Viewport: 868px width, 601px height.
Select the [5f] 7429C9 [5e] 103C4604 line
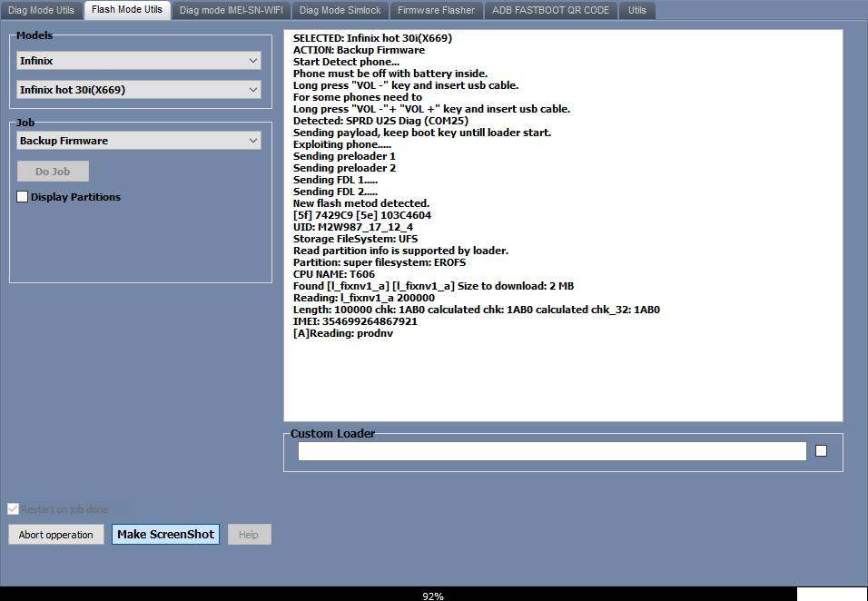[x=362, y=215]
